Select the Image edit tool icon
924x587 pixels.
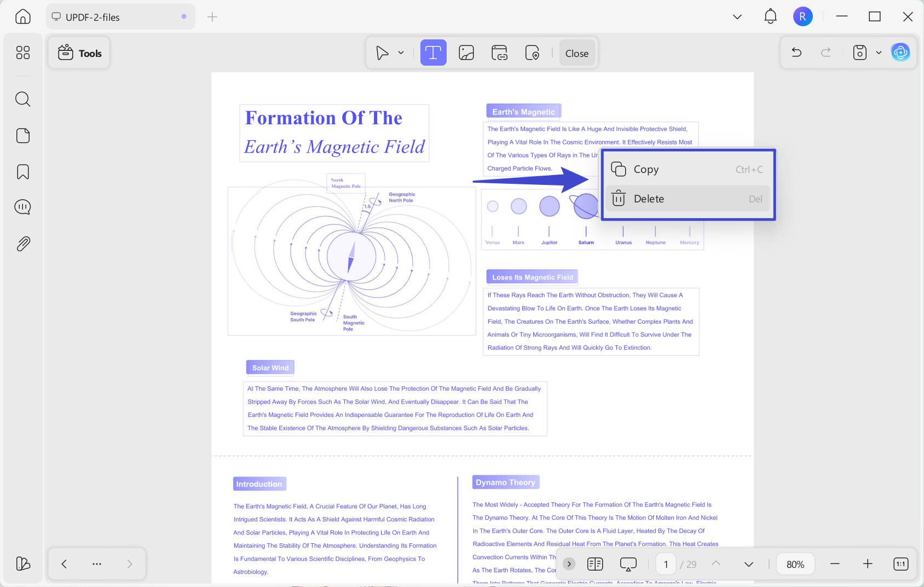(x=466, y=53)
